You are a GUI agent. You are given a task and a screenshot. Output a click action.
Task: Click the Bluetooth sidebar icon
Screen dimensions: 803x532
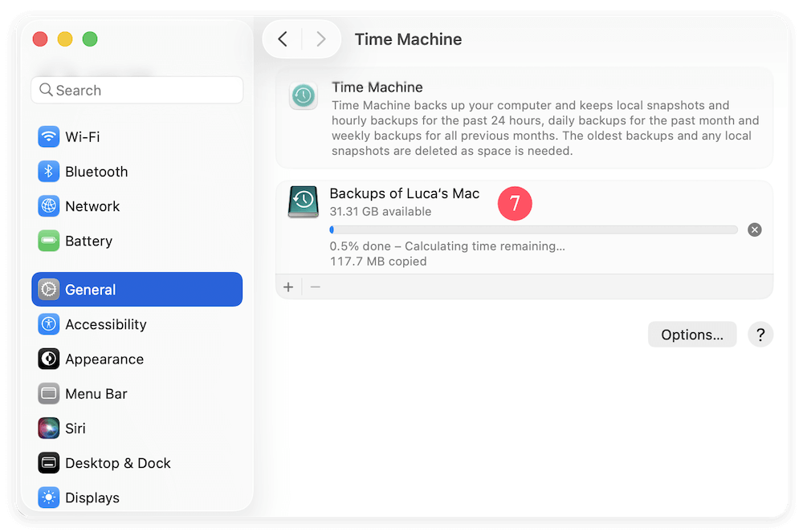click(x=49, y=172)
